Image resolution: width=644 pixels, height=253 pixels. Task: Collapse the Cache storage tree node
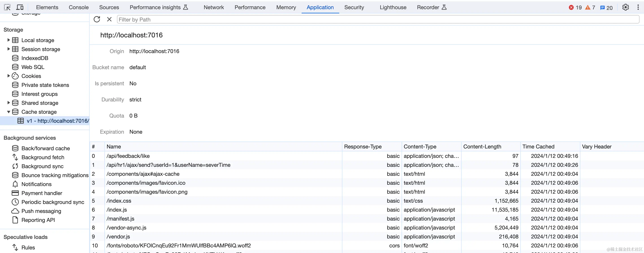9,112
